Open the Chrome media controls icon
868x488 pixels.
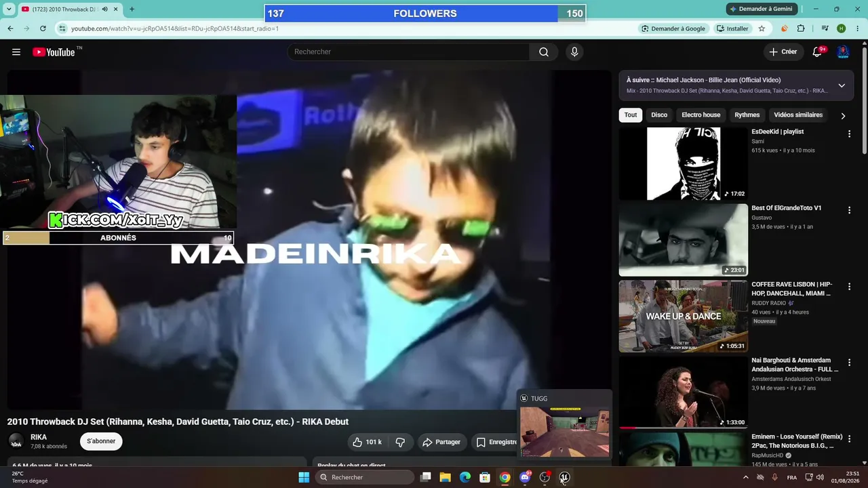tap(825, 28)
